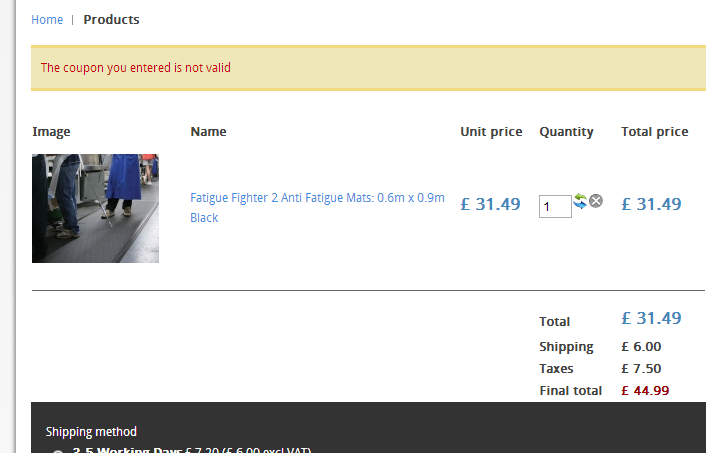Click the Unit price column header

(491, 132)
